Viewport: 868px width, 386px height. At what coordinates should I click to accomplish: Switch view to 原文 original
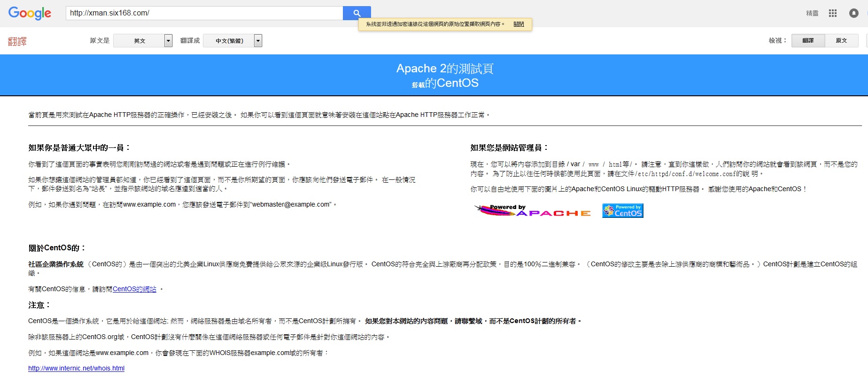point(841,41)
